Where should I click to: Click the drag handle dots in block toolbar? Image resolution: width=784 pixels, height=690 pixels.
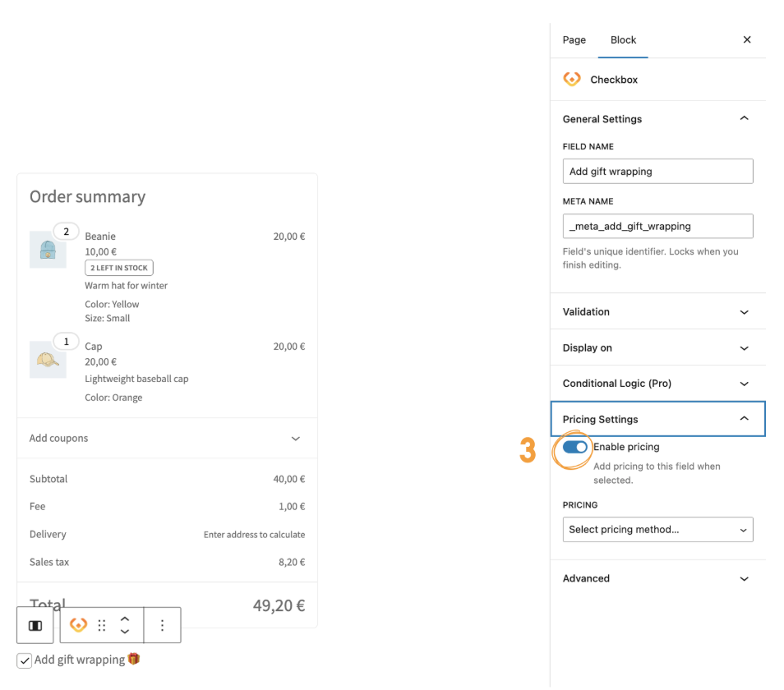tap(102, 626)
